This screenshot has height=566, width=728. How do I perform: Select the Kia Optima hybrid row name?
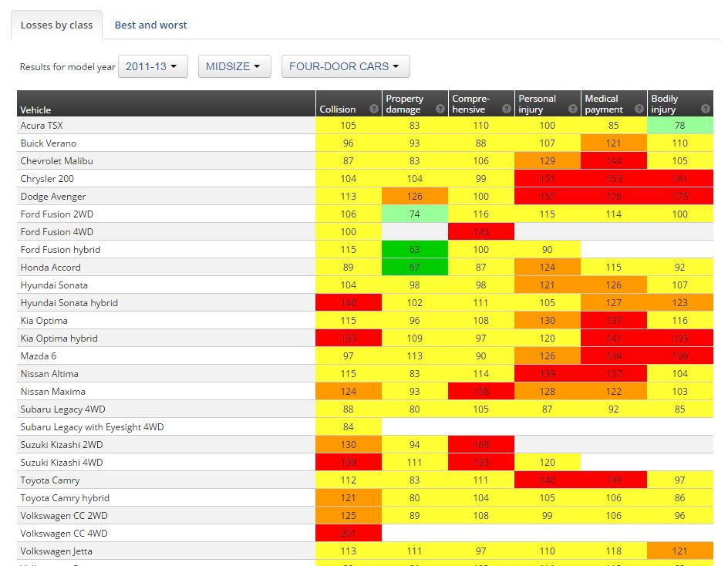coord(59,338)
